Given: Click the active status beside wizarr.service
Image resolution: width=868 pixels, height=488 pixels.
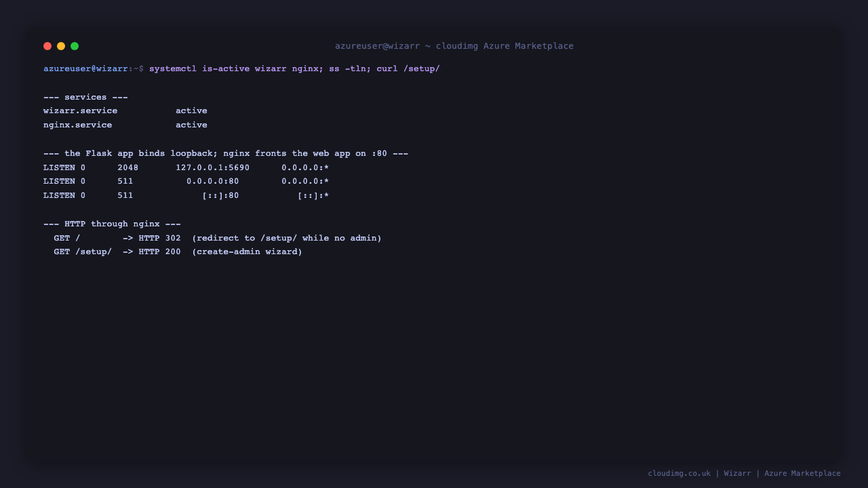Looking at the screenshot, I should 191,110.
